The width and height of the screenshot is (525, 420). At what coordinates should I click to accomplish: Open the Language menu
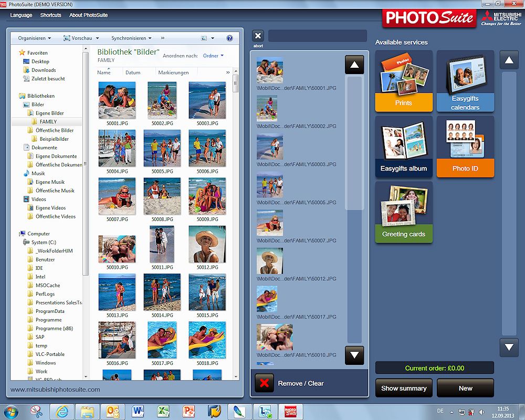[x=21, y=15]
